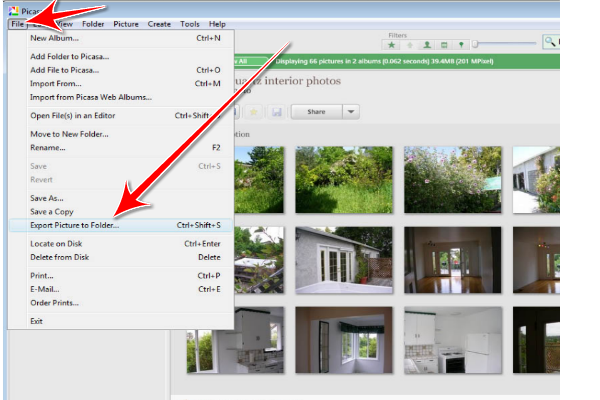Toggle the faces-only filter
Image resolution: width=600 pixels, height=400 pixels.
pyautogui.click(x=426, y=44)
